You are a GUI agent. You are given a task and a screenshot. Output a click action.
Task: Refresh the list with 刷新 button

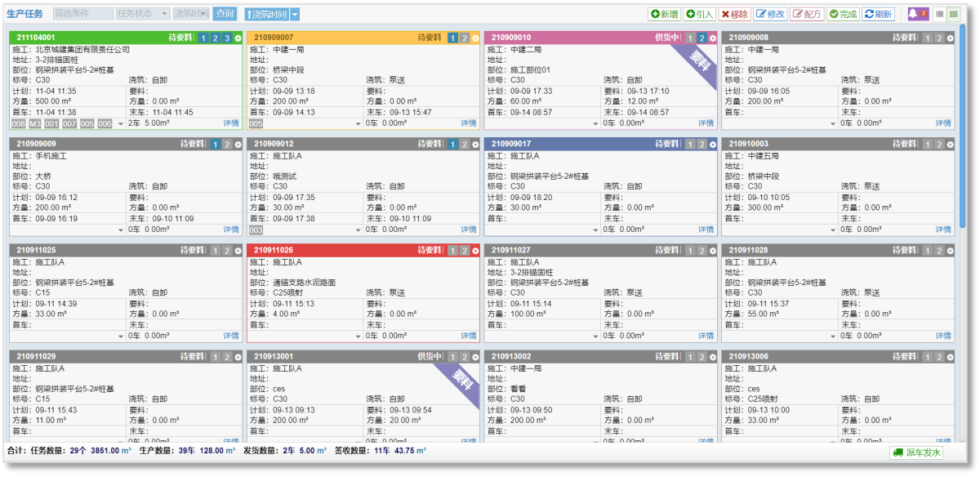(x=879, y=14)
